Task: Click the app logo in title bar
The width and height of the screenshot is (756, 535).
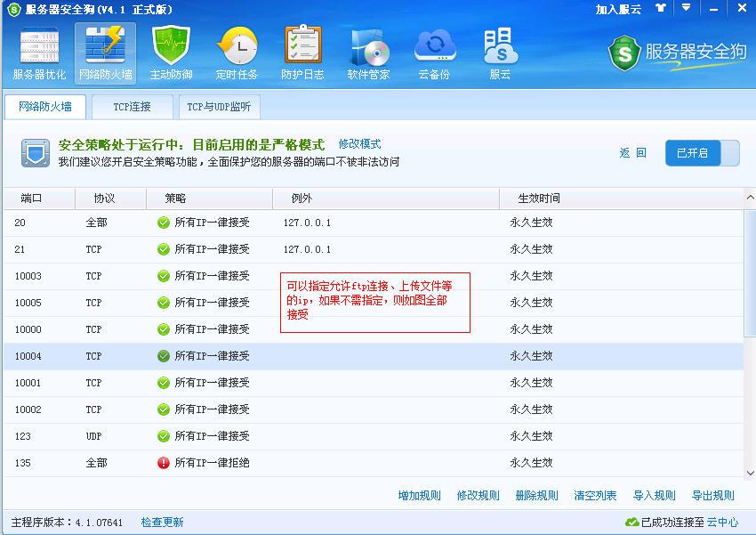Action: click(14, 9)
